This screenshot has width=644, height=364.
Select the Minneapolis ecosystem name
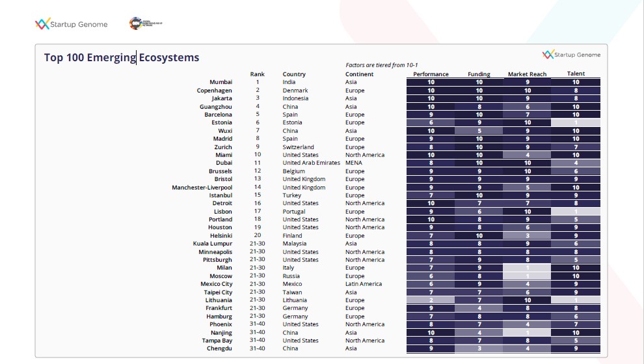point(215,252)
